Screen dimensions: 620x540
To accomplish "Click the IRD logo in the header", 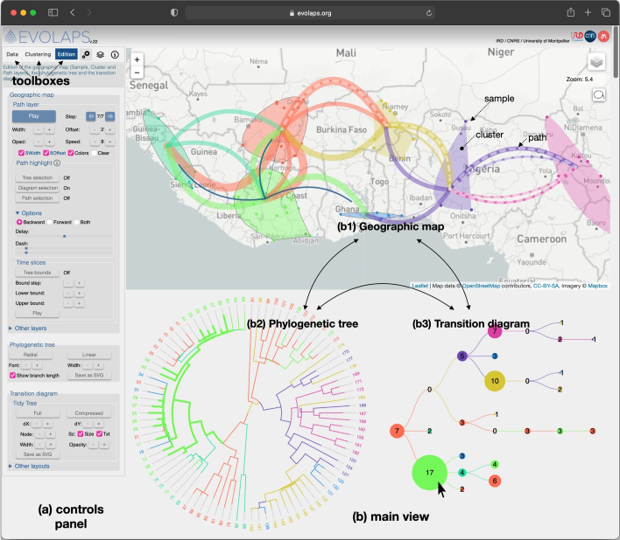I will tap(577, 36).
